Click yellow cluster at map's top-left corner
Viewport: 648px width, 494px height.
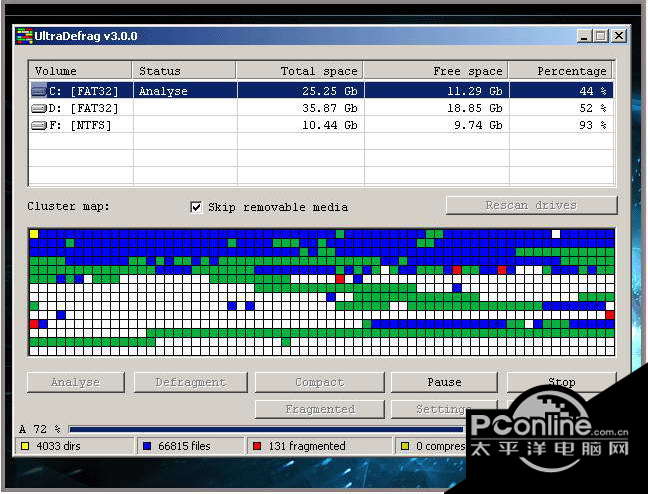pyautogui.click(x=34, y=234)
